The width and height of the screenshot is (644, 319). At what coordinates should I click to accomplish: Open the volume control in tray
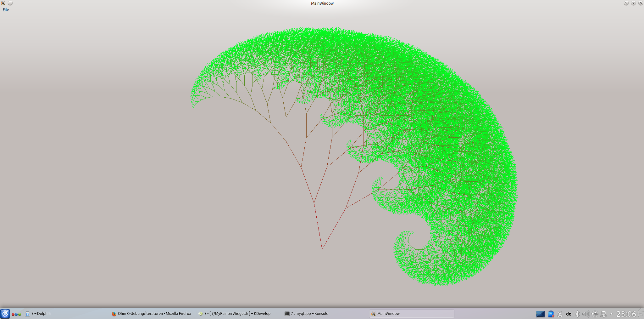586,314
